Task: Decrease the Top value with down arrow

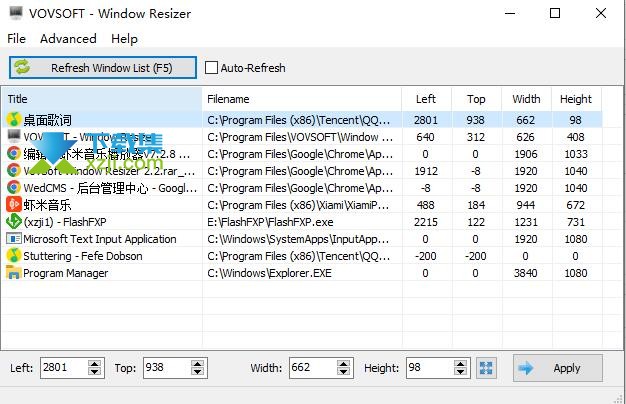Action: point(198,372)
